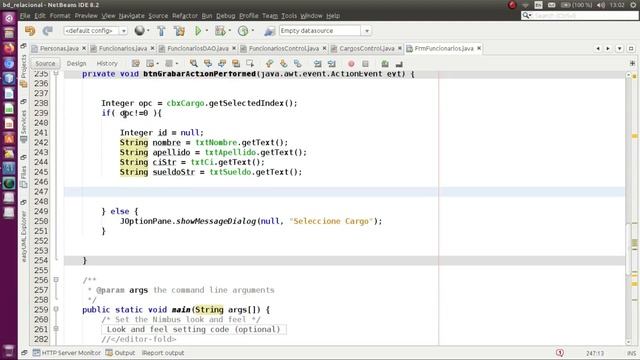
Task: Switch to Personas.java tab
Action: (59, 49)
